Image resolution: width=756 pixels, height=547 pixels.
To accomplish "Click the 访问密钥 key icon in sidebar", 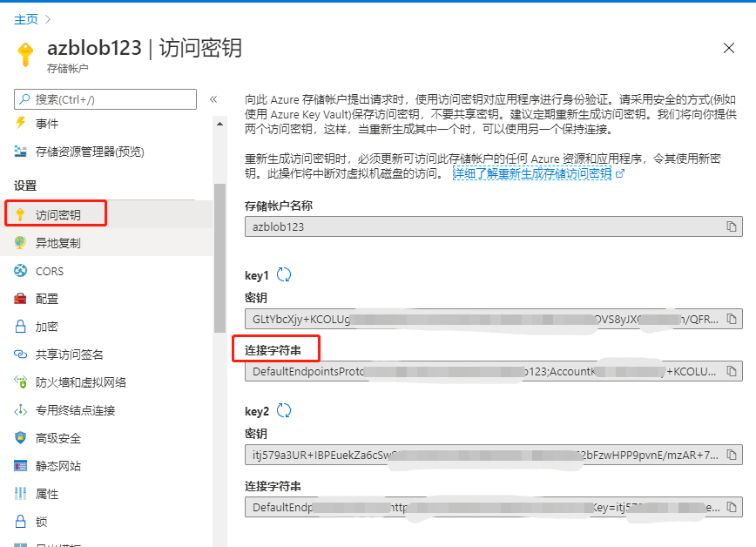I will coord(20,214).
